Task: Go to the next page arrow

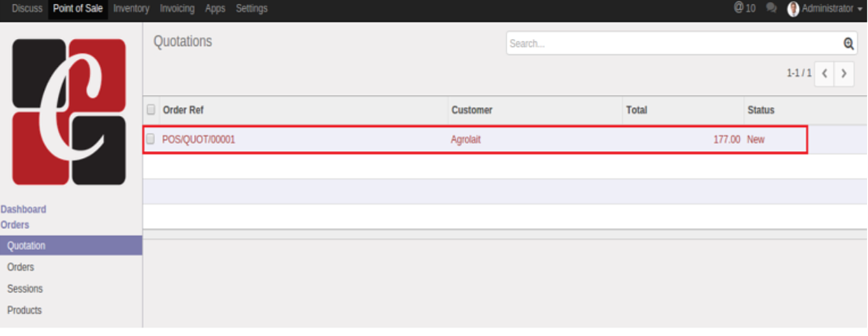Action: click(844, 74)
